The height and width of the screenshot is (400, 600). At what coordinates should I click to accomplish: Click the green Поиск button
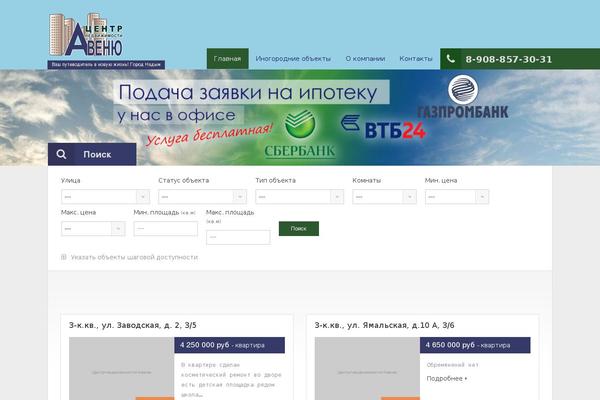click(x=299, y=229)
